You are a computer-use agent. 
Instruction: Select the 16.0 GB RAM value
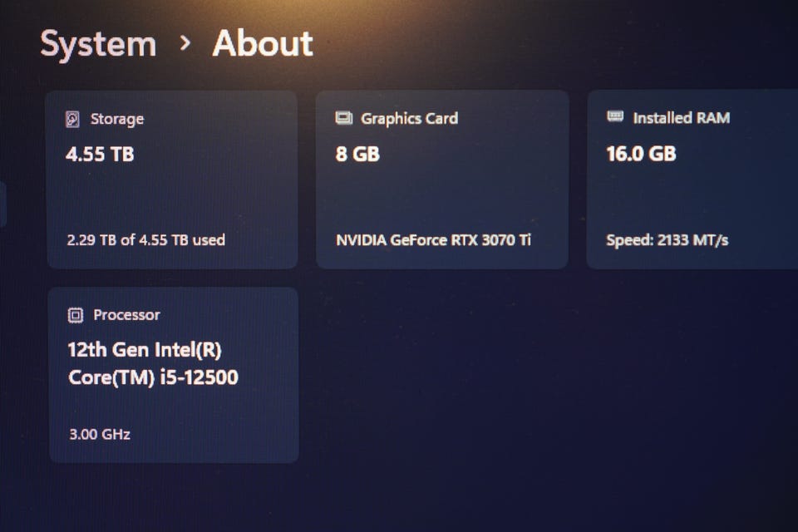pos(641,154)
